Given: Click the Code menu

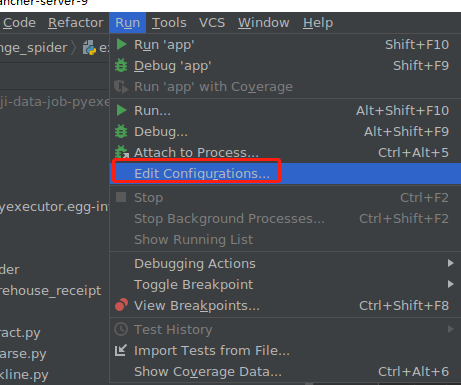Looking at the screenshot, I should pyautogui.click(x=19, y=23).
